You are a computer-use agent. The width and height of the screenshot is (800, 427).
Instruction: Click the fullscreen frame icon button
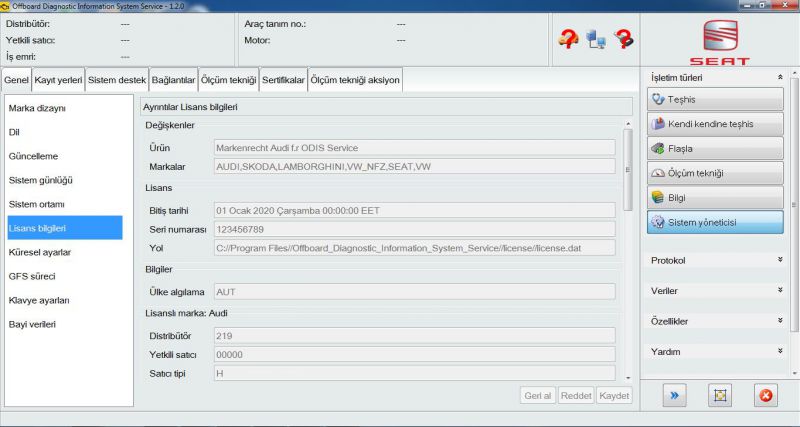click(720, 395)
